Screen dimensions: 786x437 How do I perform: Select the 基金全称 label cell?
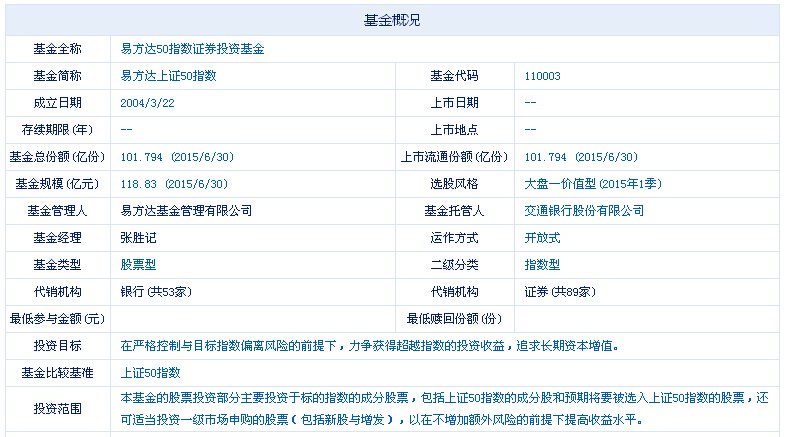tap(57, 49)
